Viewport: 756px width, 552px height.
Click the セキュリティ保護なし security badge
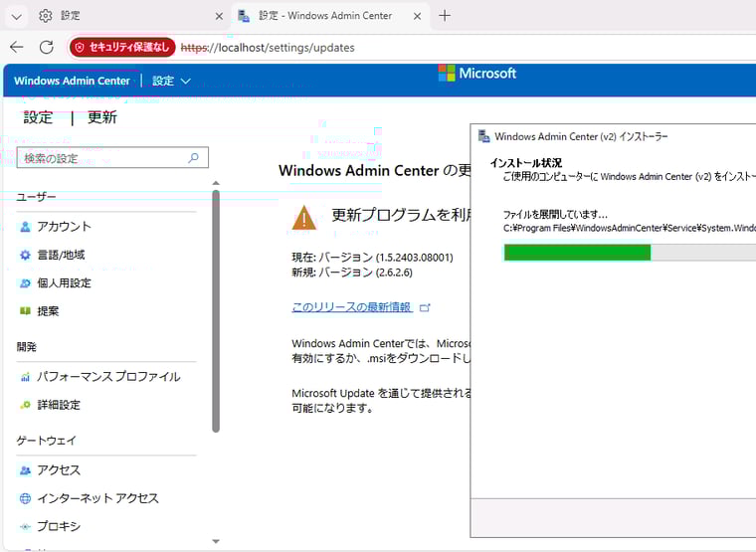[x=122, y=47]
